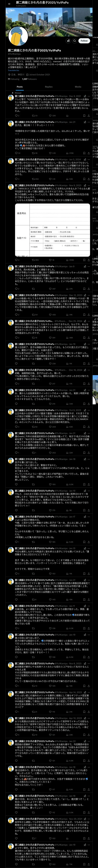Image resolution: width=98 pixels, height=868 pixels.
Task: Like the pinned Dec 9, 2021 post
Action: pos(52,116)
